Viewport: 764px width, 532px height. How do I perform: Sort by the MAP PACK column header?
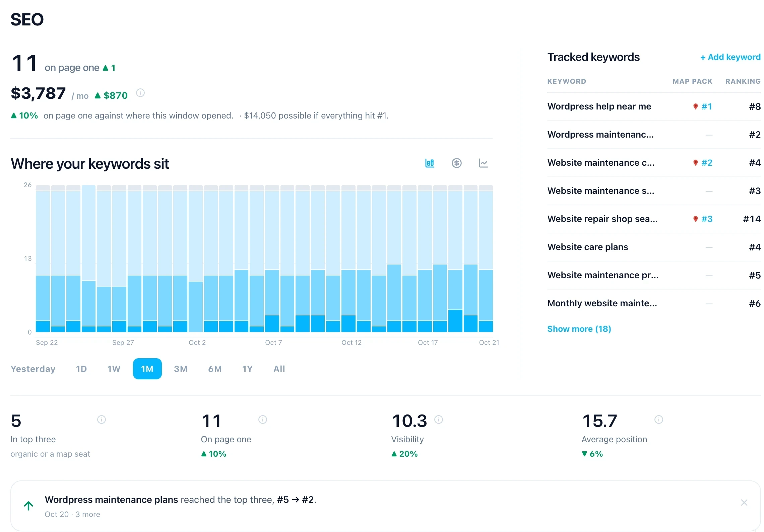click(692, 81)
